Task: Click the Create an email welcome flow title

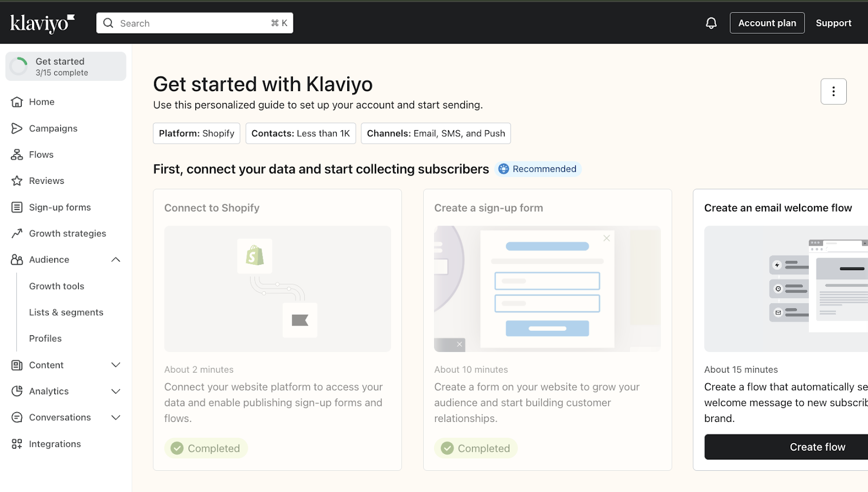Action: [778, 208]
